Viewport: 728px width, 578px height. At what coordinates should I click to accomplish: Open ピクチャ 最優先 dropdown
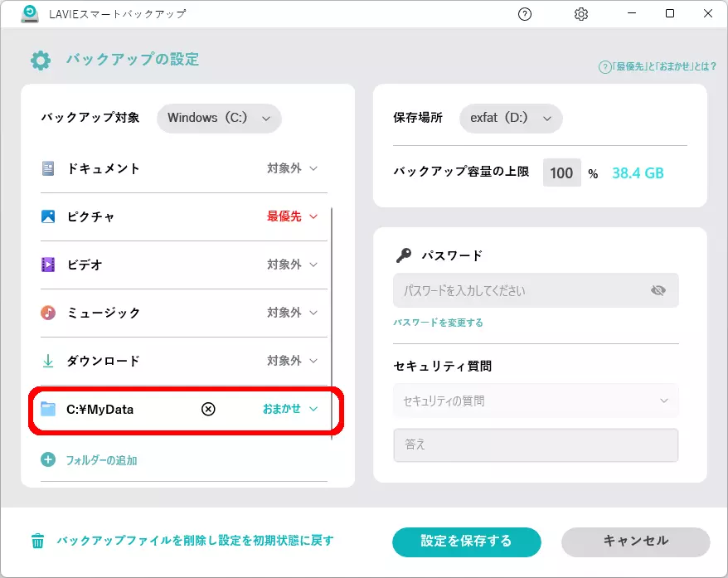292,216
